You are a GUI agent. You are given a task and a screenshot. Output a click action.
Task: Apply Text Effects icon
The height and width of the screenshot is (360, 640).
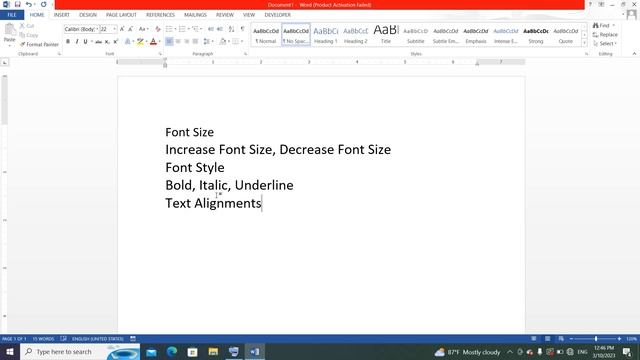127,42
